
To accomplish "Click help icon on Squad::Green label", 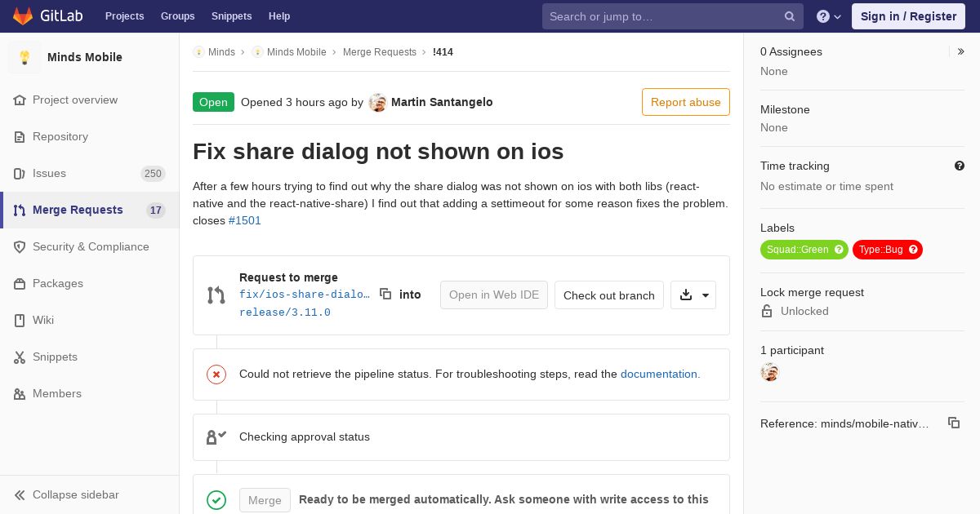I will coord(839,250).
